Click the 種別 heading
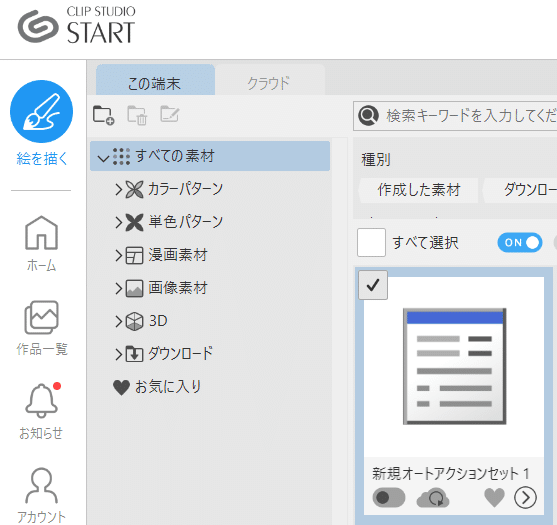 tap(375, 160)
